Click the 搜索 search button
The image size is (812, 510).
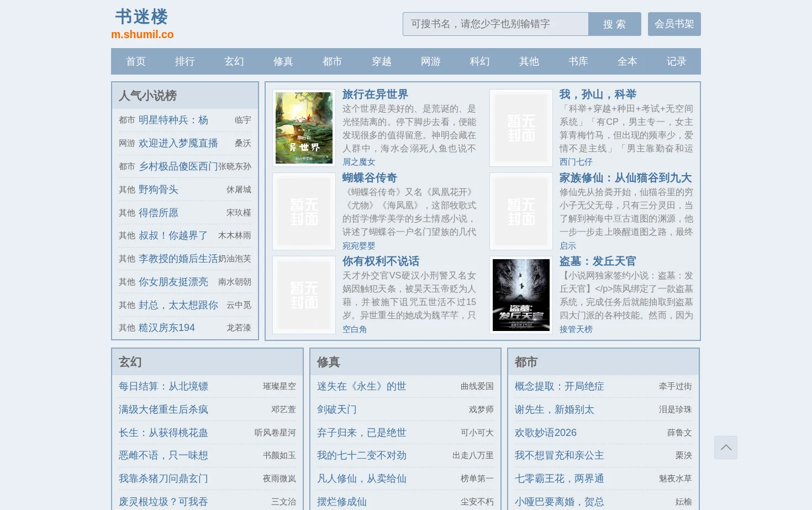pos(615,24)
